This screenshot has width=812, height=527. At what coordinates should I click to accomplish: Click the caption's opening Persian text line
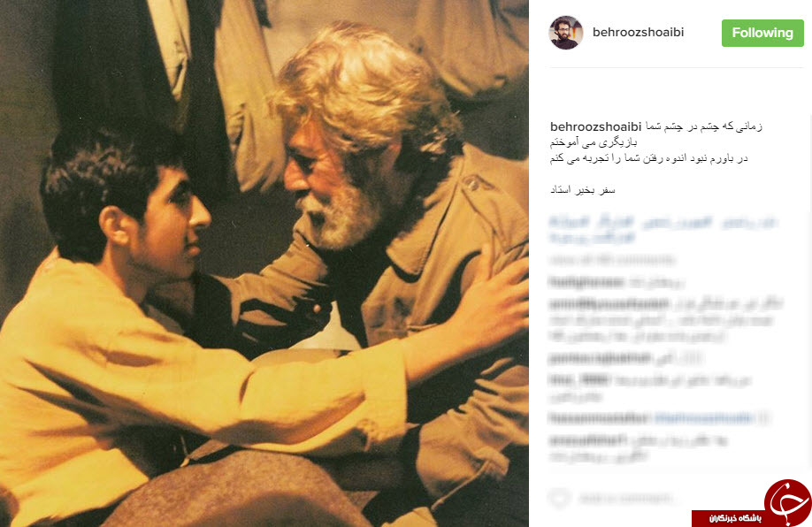click(703, 126)
